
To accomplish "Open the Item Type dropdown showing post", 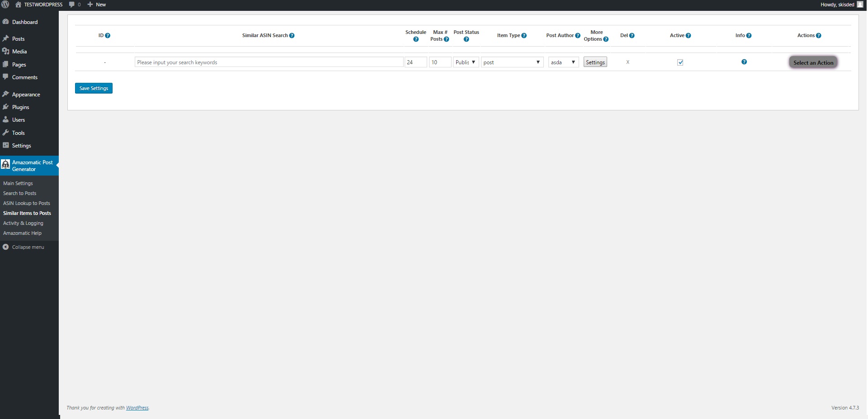I will click(512, 62).
